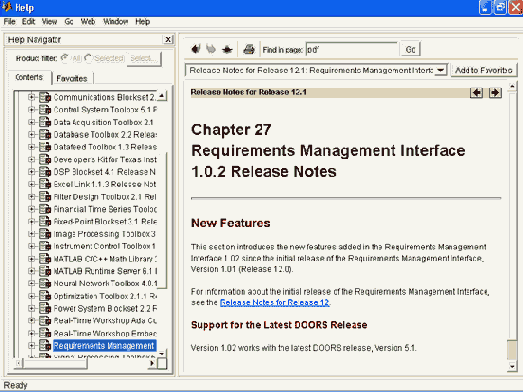Click the tree scroll up arrow
This screenshot has width=523, height=392.
pos(162,96)
